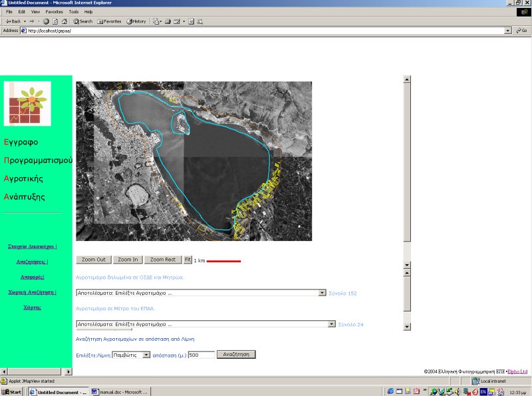Image resolution: width=532 pixels, height=396 pixels.
Task: Expand the first Αποτελέσματα results dropdown
Action: [323, 293]
